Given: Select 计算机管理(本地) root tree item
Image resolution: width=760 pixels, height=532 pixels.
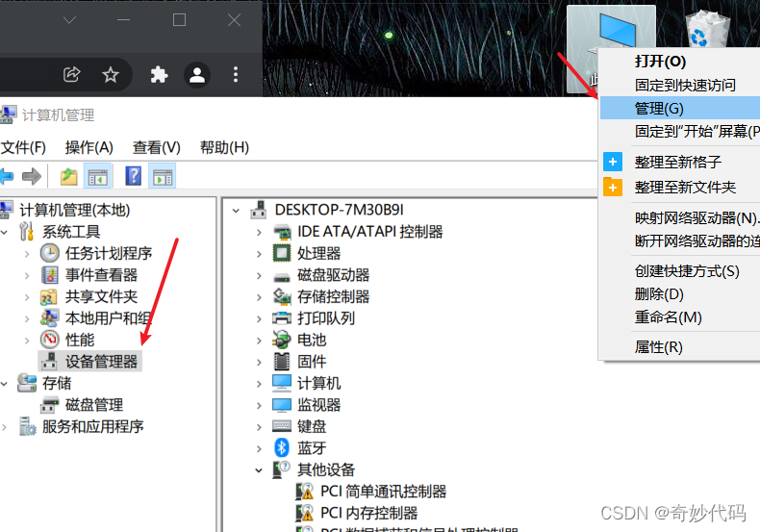Looking at the screenshot, I should pyautogui.click(x=75, y=211).
